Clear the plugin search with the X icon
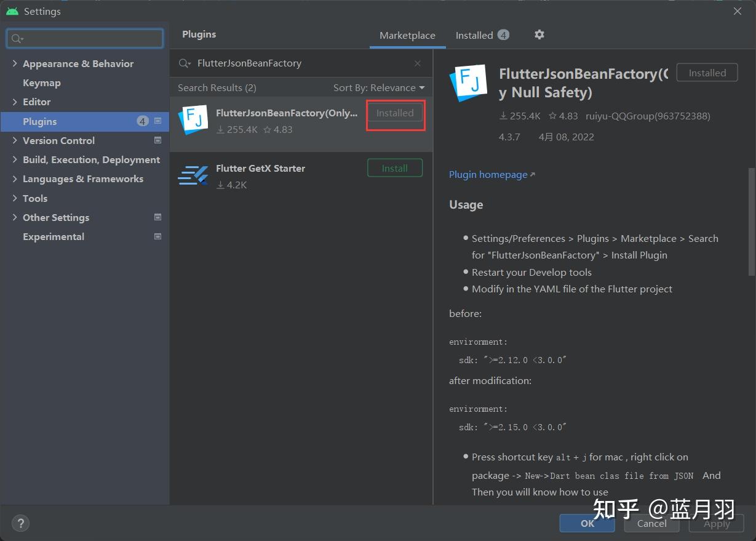Screen dimensions: 756x541 pyautogui.click(x=417, y=63)
